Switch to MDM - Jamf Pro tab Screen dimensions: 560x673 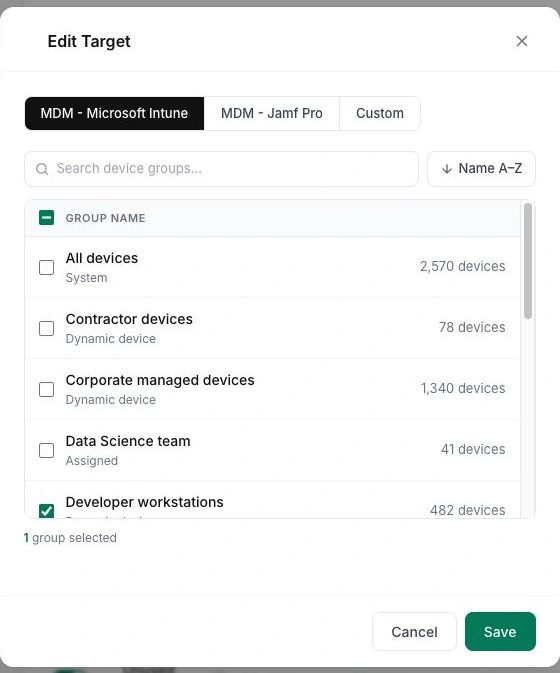272,113
